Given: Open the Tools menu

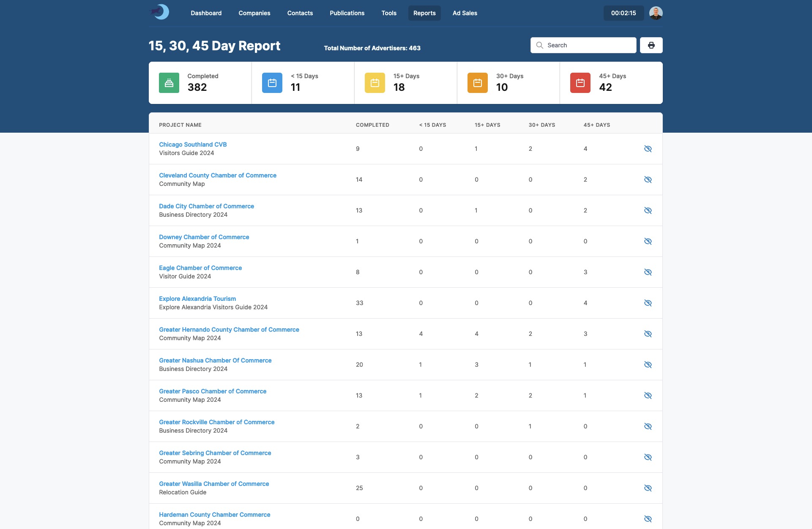Looking at the screenshot, I should [389, 13].
